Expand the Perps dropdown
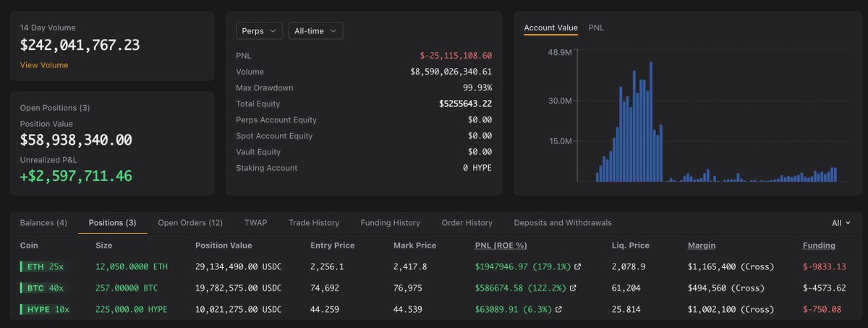The height and width of the screenshot is (328, 868). coord(259,31)
